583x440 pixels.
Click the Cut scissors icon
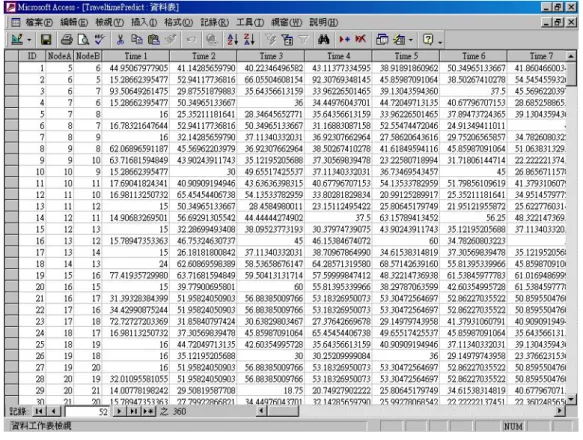point(120,39)
